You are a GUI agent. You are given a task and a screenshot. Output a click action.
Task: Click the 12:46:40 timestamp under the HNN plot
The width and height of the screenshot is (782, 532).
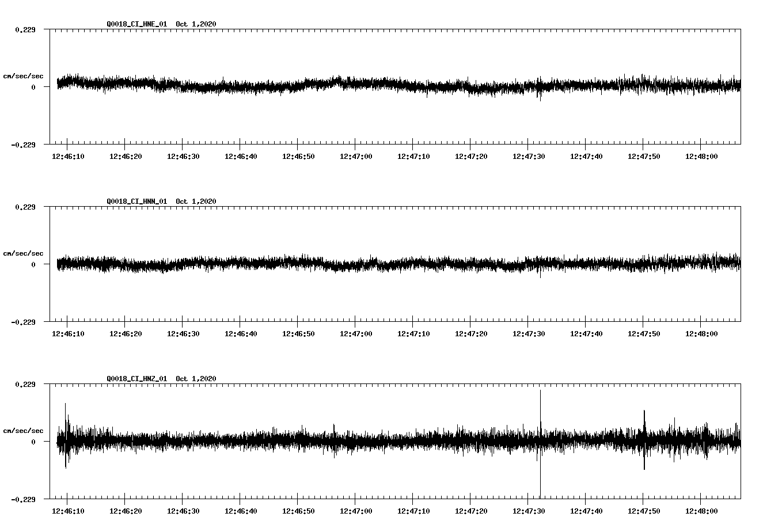click(x=241, y=332)
